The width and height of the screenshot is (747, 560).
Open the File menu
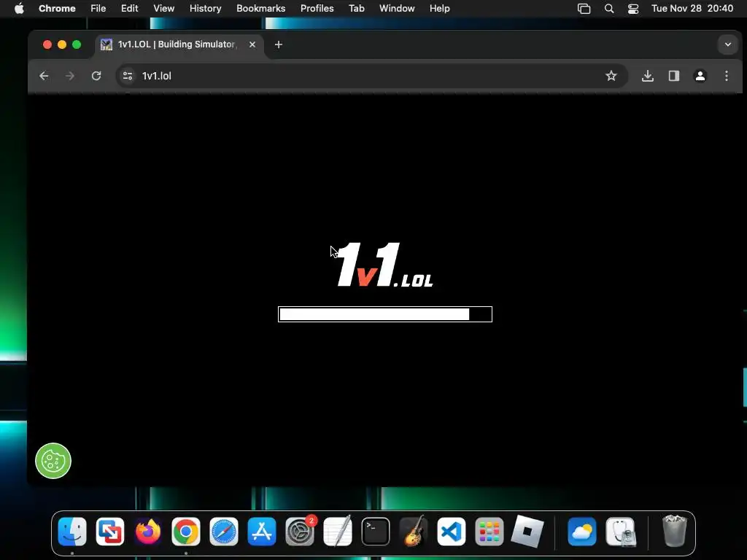(98, 8)
